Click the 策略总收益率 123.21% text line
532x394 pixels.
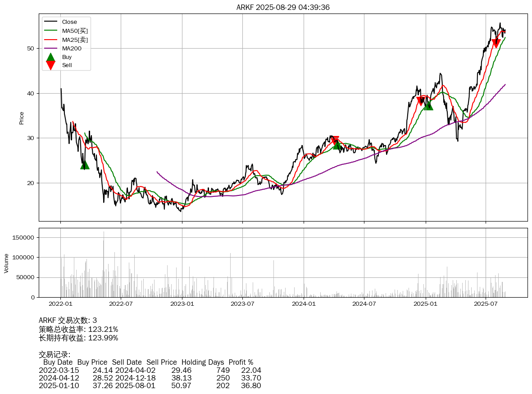tap(78, 329)
